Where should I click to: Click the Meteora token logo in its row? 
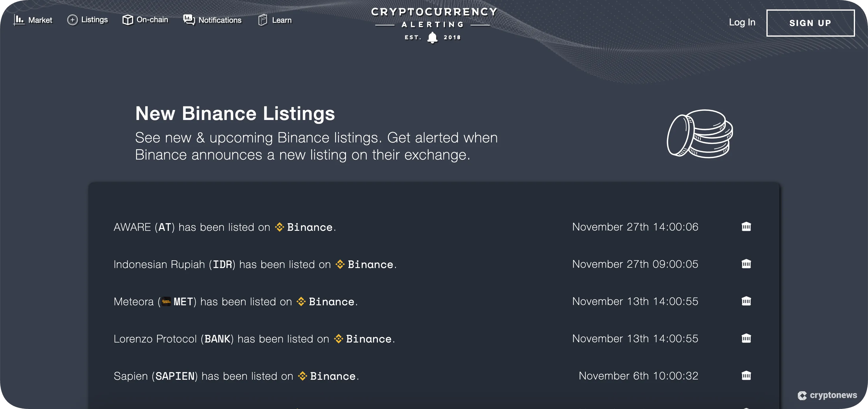click(166, 301)
